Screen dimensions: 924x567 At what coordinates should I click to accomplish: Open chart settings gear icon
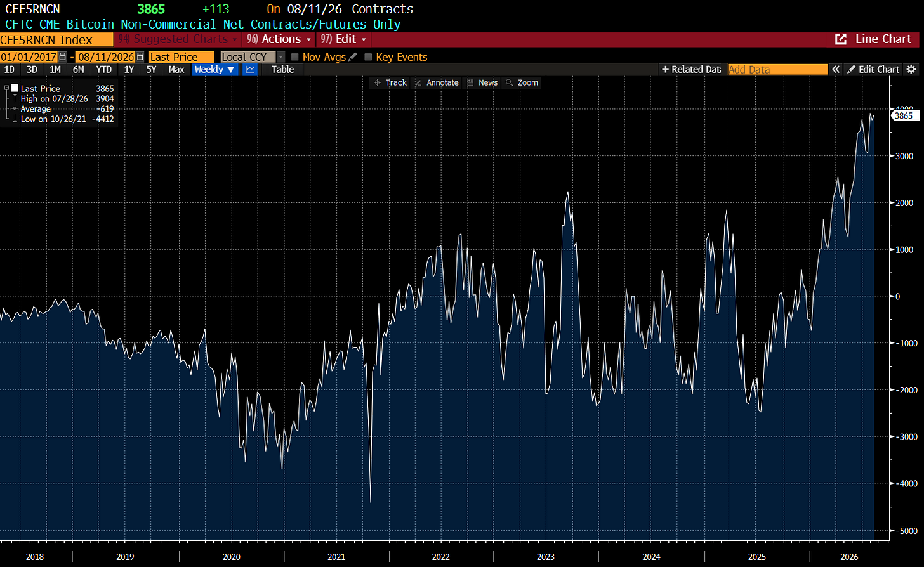tap(911, 70)
